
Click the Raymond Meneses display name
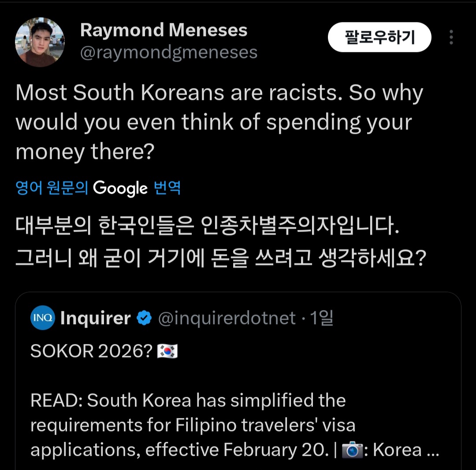pyautogui.click(x=164, y=30)
